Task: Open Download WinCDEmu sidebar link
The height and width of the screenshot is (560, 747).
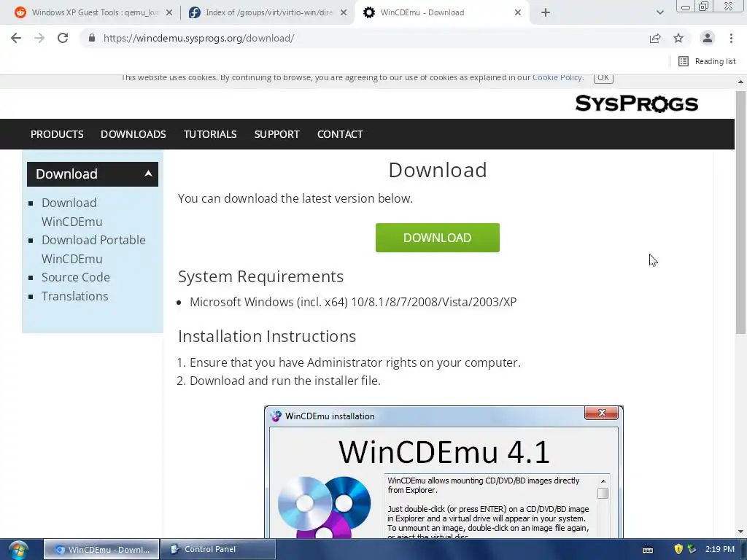Action: click(71, 212)
